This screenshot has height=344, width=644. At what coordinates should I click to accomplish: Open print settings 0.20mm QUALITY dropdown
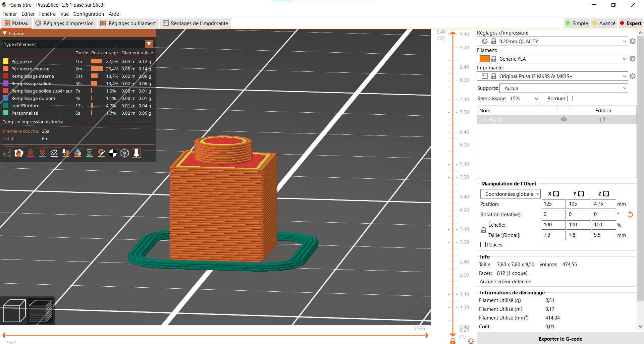tap(552, 41)
